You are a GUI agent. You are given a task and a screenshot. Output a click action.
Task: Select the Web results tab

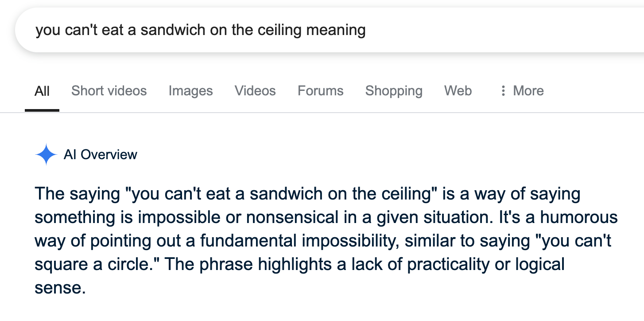[x=458, y=91]
